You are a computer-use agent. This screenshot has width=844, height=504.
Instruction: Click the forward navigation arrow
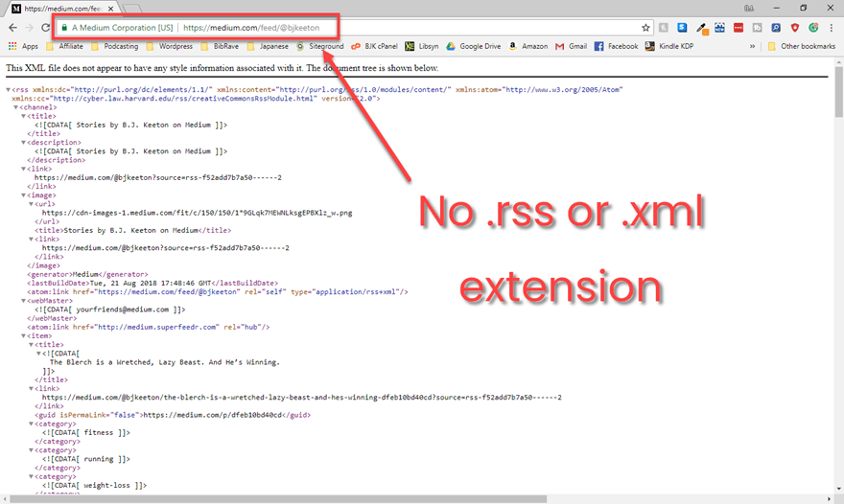[x=29, y=28]
